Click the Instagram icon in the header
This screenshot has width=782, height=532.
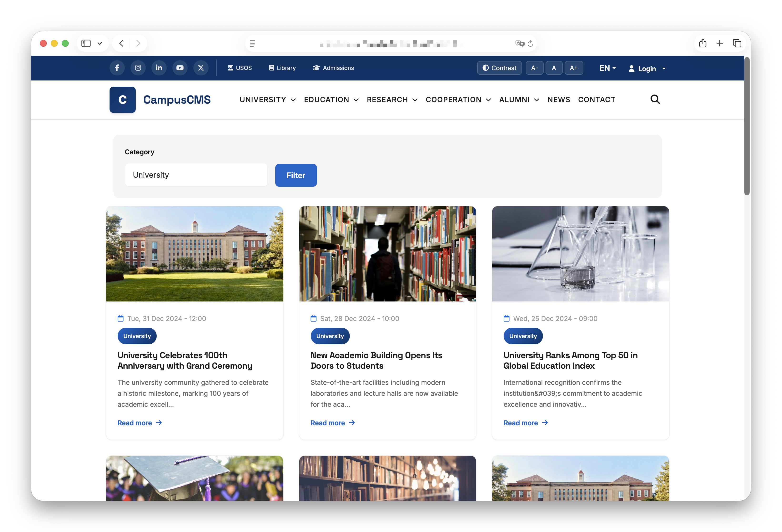(x=138, y=68)
